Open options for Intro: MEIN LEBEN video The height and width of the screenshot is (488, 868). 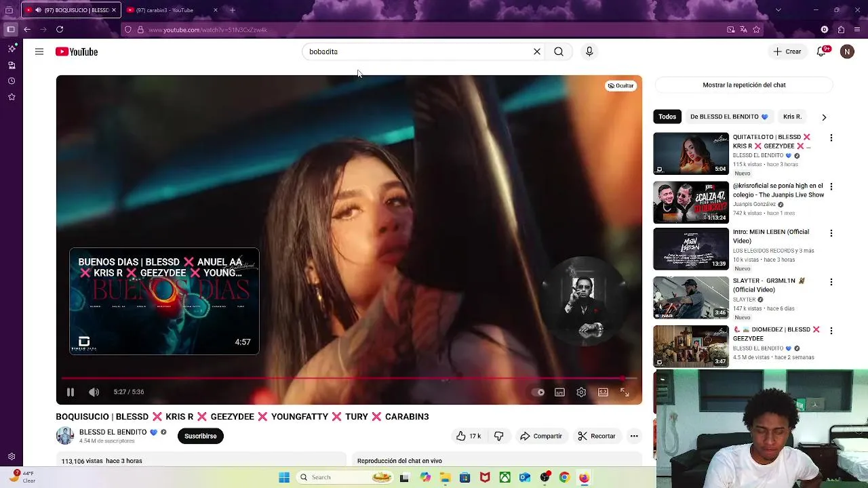click(831, 233)
